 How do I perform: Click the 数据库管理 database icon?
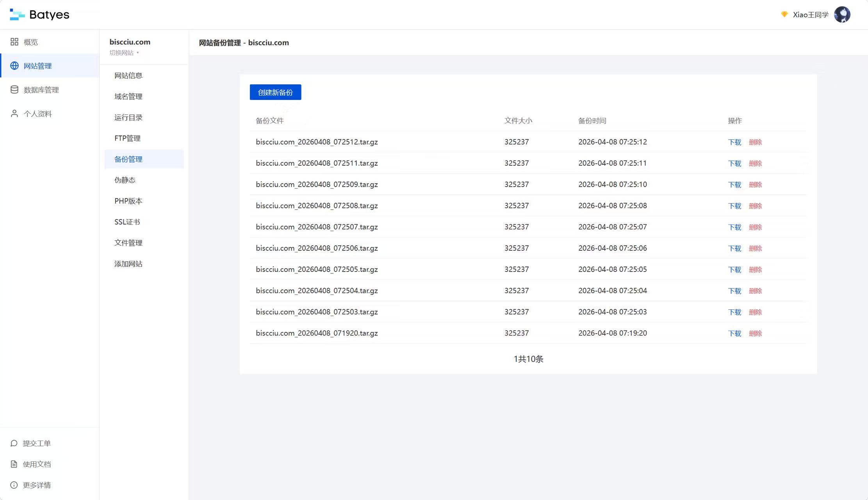[x=14, y=90]
